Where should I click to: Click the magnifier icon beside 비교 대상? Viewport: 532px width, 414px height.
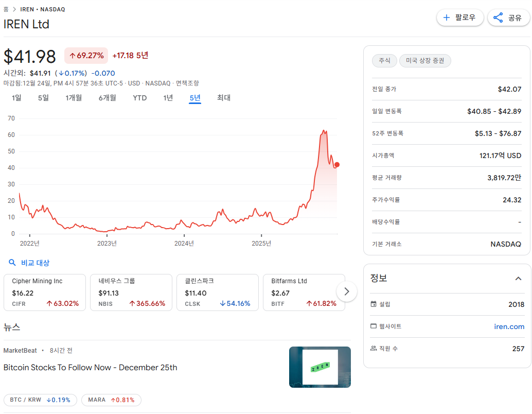[x=12, y=263]
